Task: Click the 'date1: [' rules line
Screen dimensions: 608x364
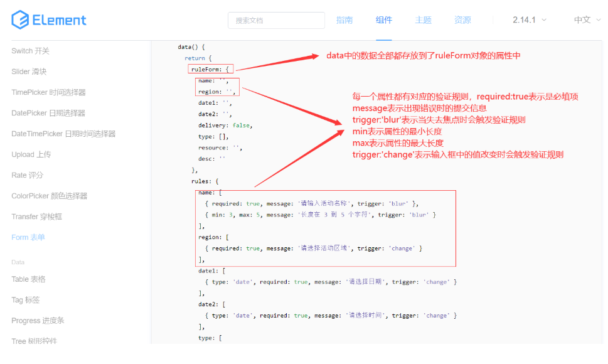Action: [211, 270]
